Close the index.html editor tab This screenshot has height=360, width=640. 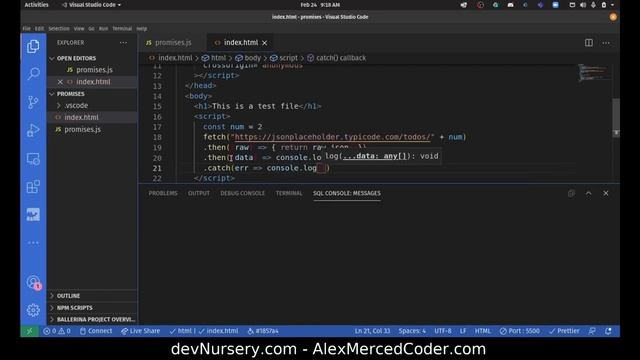264,42
